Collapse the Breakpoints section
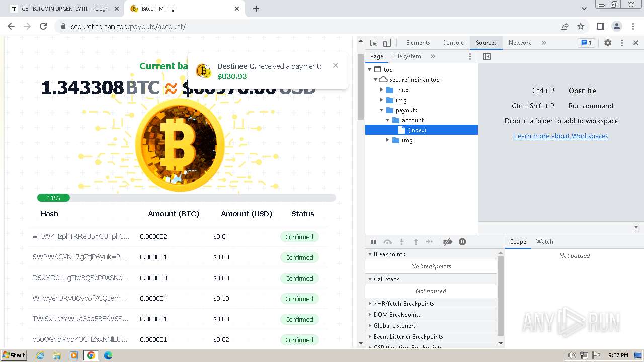Image resolution: width=644 pixels, height=362 pixels. click(x=431, y=254)
